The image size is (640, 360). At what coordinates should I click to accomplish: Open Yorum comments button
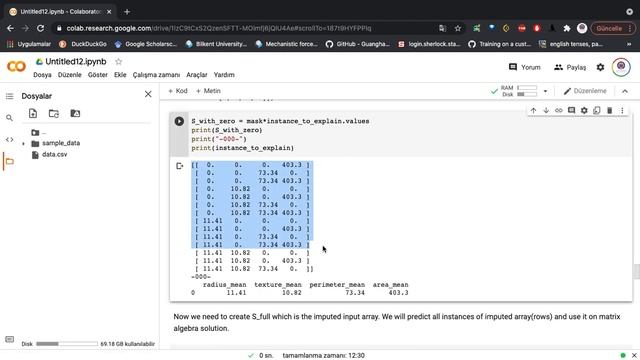tap(525, 67)
